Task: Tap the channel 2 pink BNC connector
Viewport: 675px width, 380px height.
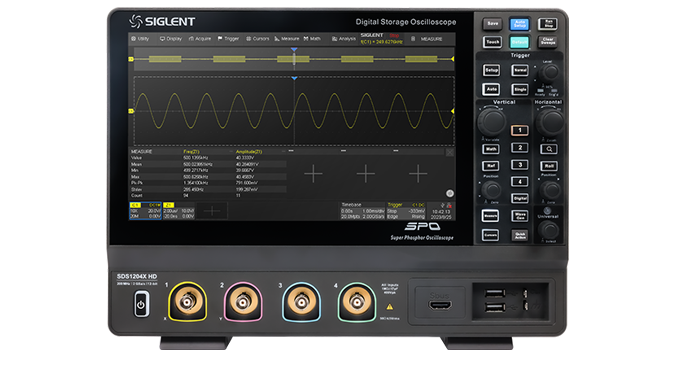Action: (243, 302)
